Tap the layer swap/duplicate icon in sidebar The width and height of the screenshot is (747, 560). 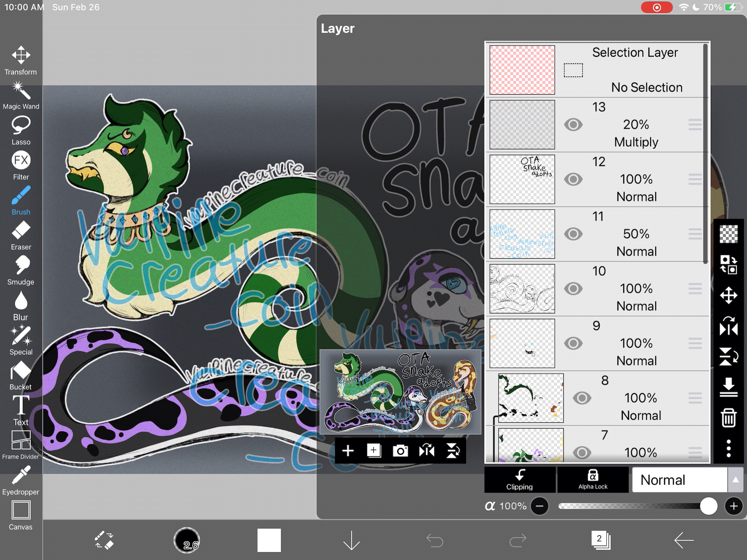(729, 265)
